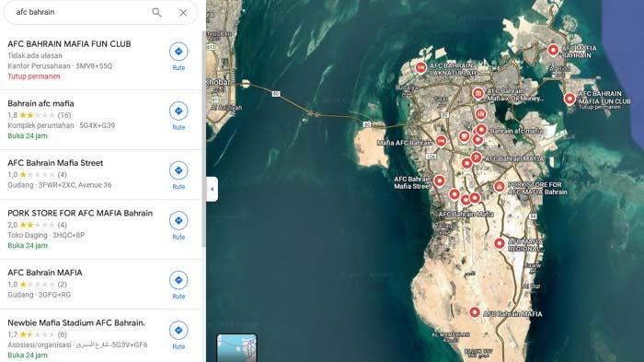Click the results list scrollbar

tap(203, 139)
